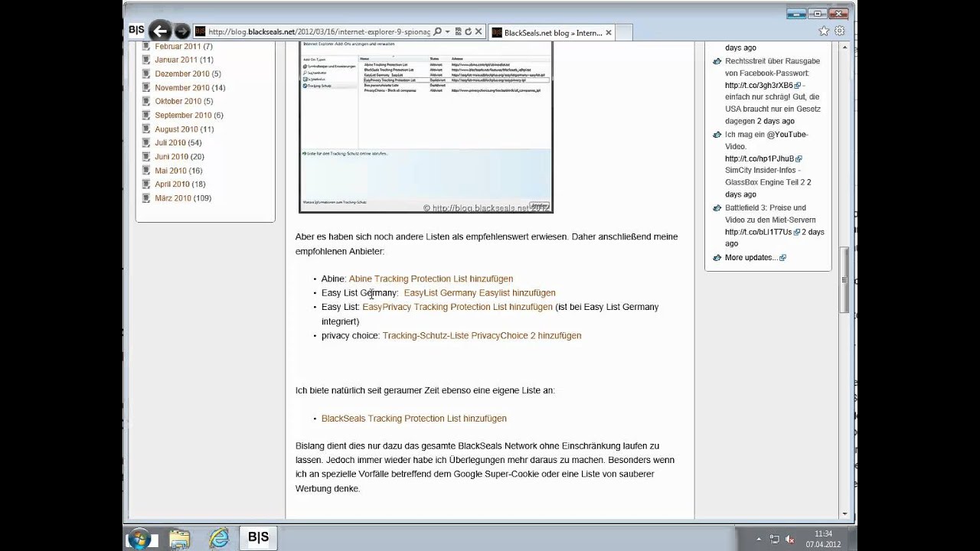This screenshot has height=551, width=980.
Task: Add the EasyPrivacy Tracking Protection List
Action: point(457,307)
